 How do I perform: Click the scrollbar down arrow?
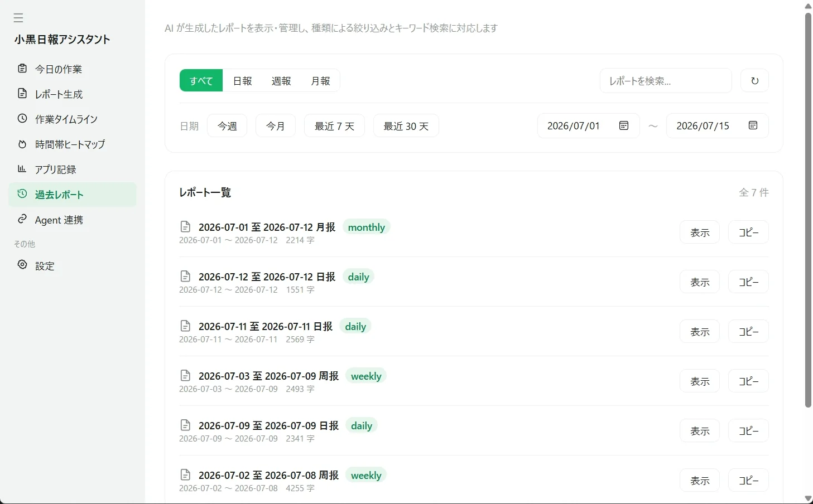tap(808, 498)
